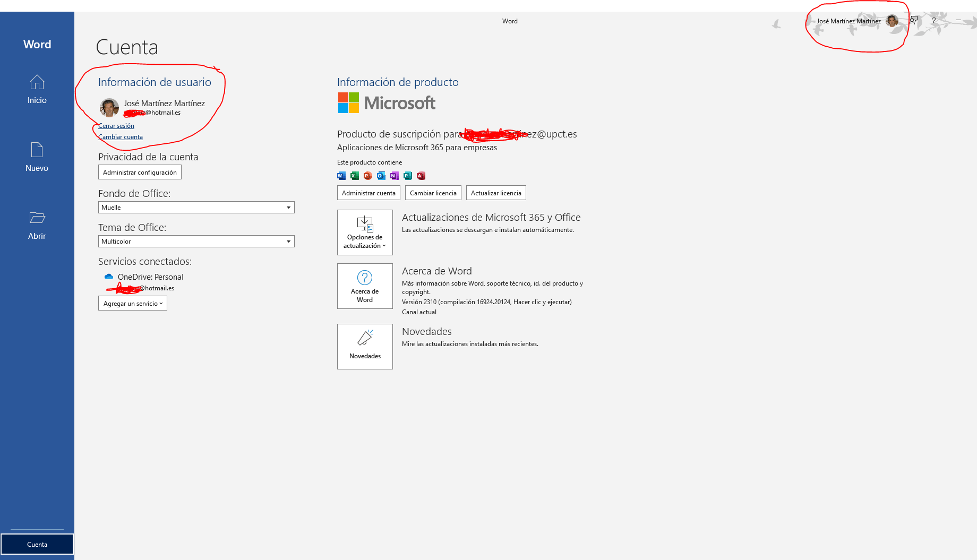Click the Administrar cuenta button
977x560 pixels.
[x=368, y=193]
